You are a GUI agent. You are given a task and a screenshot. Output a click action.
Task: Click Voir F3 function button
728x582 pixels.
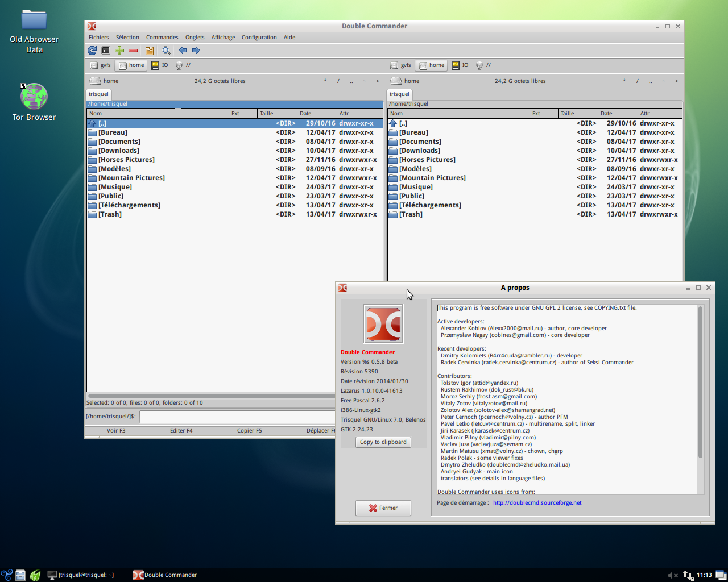pyautogui.click(x=116, y=431)
